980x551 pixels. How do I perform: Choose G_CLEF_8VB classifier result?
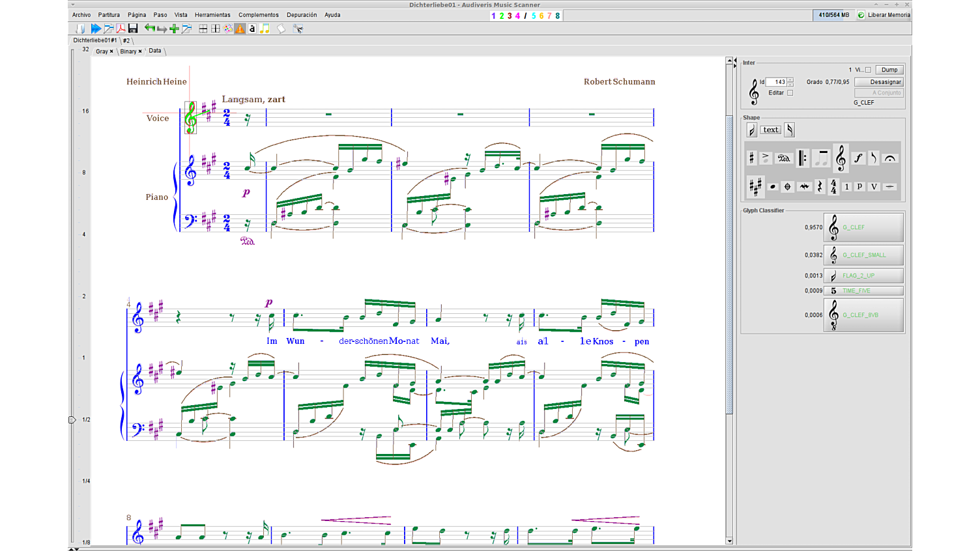(x=863, y=315)
